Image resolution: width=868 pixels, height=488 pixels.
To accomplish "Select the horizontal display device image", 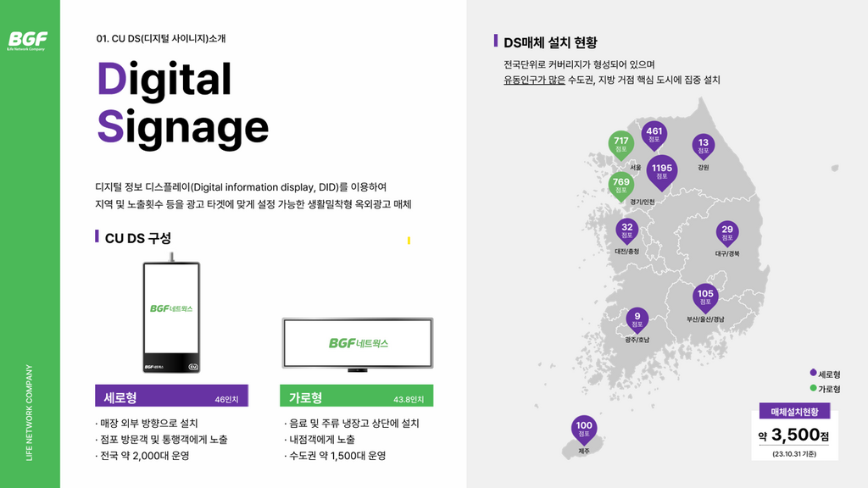I will click(x=357, y=344).
